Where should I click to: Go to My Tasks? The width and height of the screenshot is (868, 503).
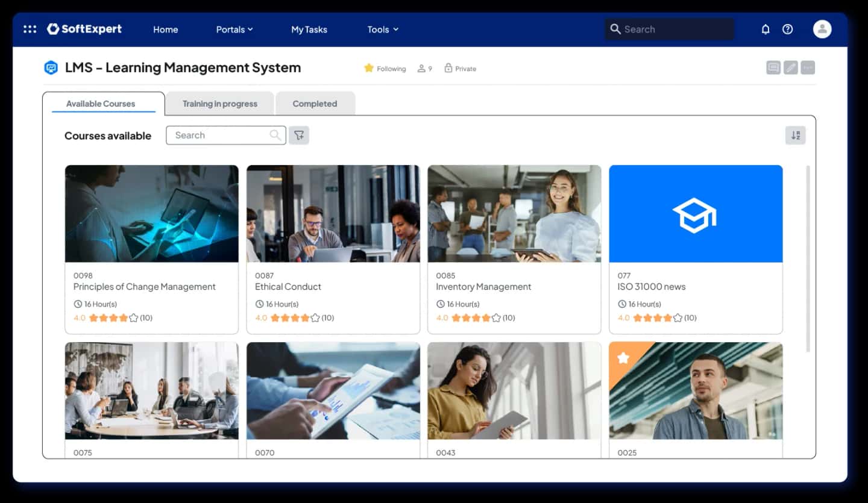309,29
